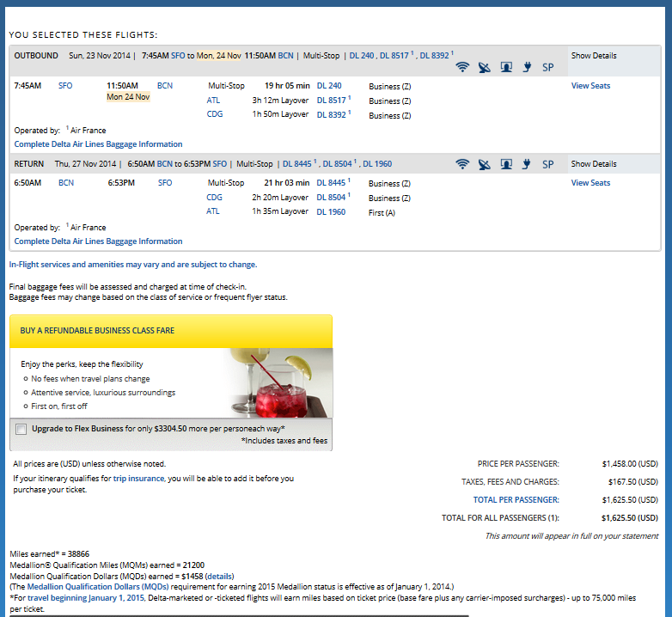Click the Wi-Fi icon in outbound flight row

[x=462, y=67]
